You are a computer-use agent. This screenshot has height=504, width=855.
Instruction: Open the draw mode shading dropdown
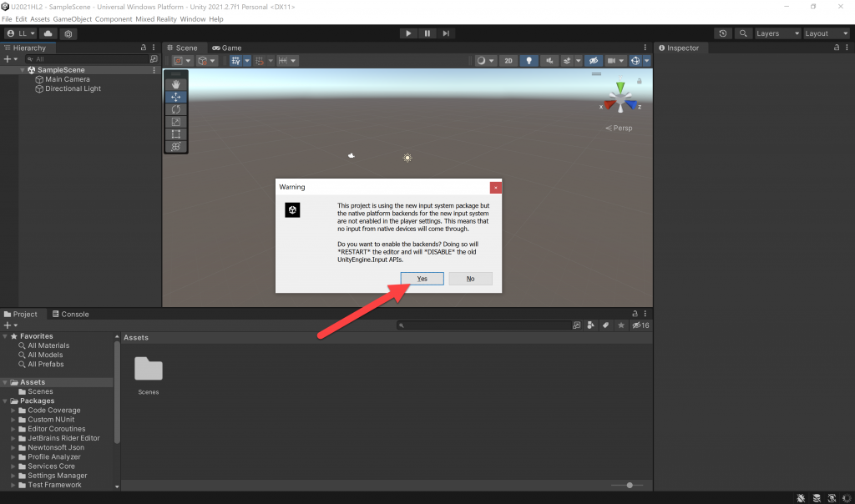(485, 60)
